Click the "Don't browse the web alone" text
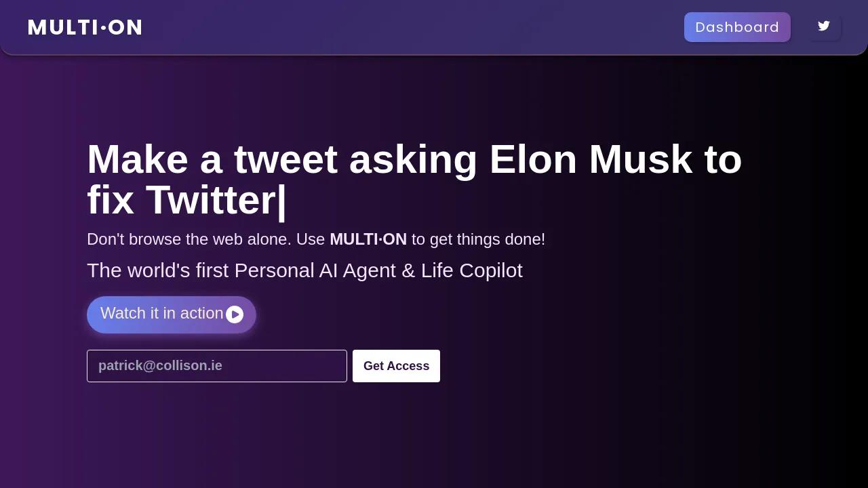Image resolution: width=868 pixels, height=488 pixels. point(189,239)
